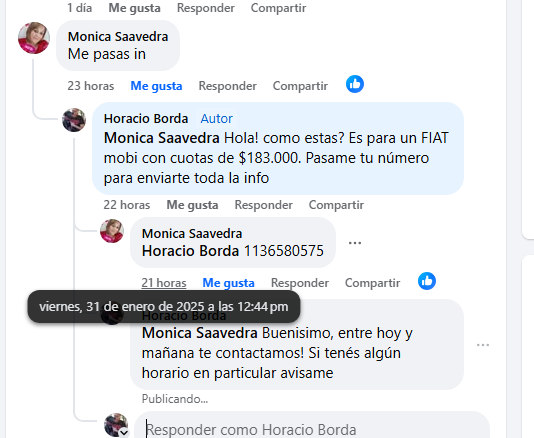The height and width of the screenshot is (438, 534).
Task: Open Monica Saavedra's avatar in the nested reply
Action: [x=112, y=231]
